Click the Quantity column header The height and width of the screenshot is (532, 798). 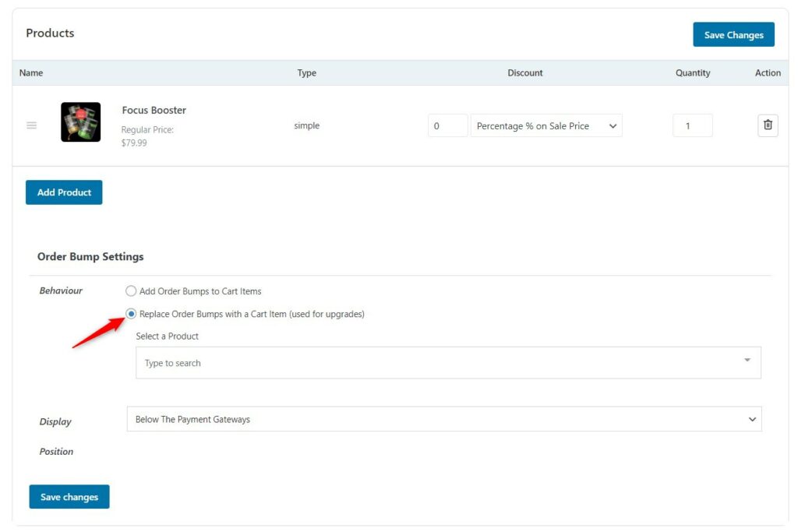point(693,72)
